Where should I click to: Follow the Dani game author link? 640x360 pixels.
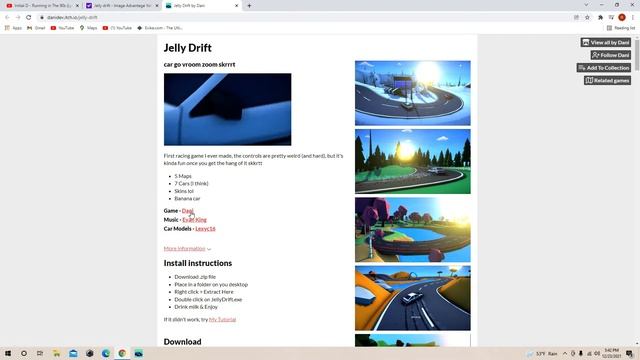pyautogui.click(x=187, y=211)
